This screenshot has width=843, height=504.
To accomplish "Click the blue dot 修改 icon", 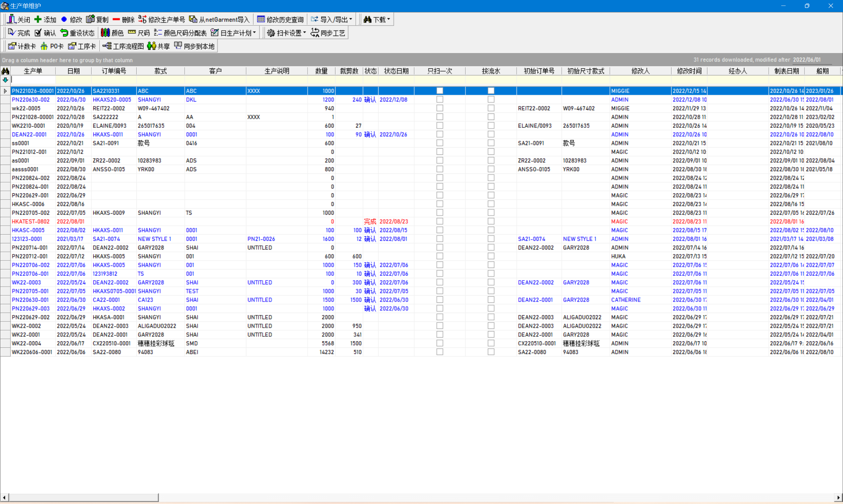I will (64, 19).
